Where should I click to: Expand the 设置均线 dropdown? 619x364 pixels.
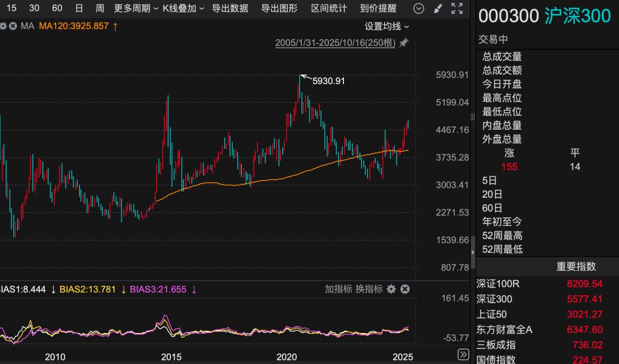pos(387,26)
